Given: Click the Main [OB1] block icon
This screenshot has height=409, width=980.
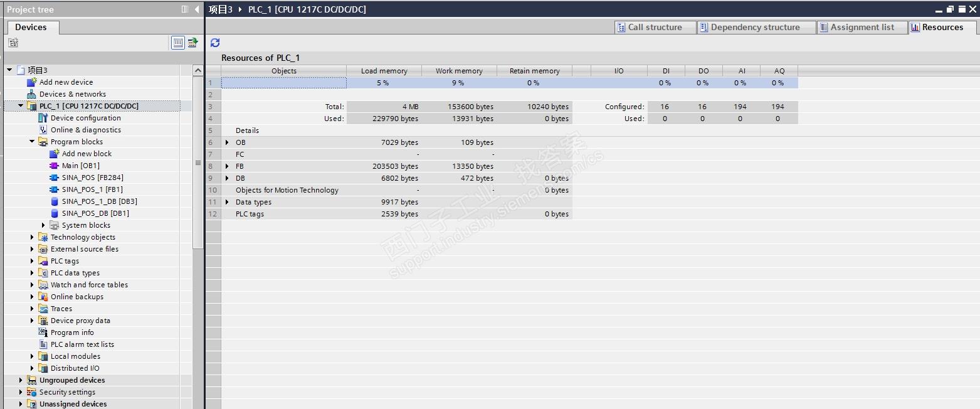Looking at the screenshot, I should pyautogui.click(x=55, y=166).
